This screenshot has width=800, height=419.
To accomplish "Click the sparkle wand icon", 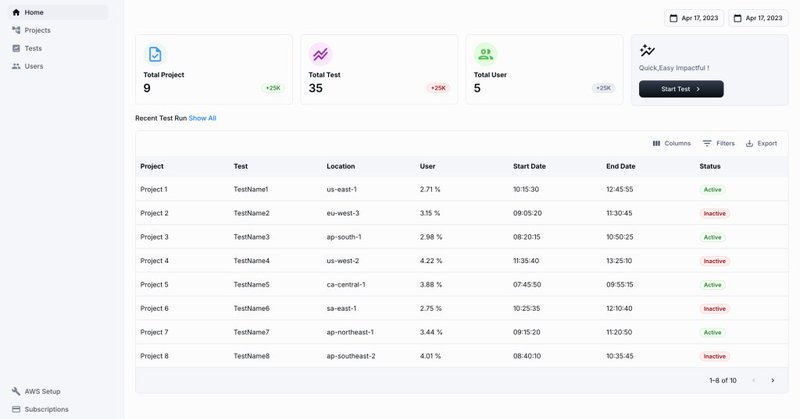I will 647,50.
